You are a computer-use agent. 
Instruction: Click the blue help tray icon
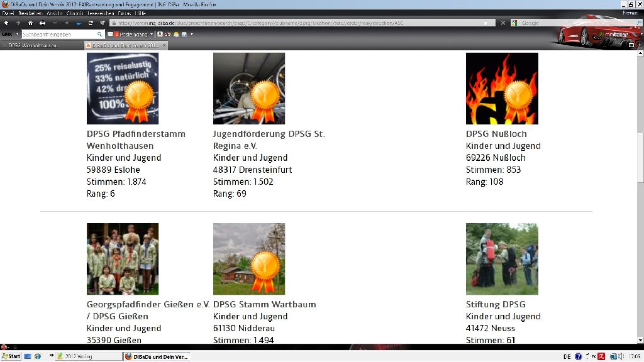(x=579, y=356)
